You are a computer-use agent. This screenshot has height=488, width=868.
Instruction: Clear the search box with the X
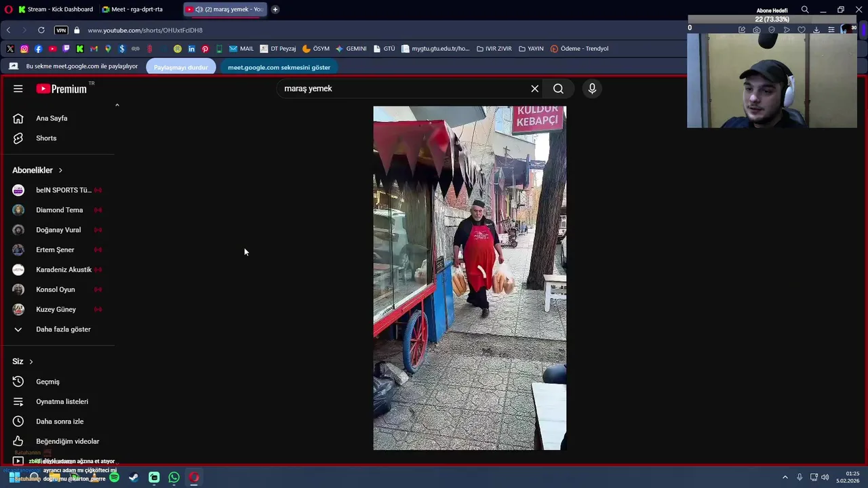535,89
